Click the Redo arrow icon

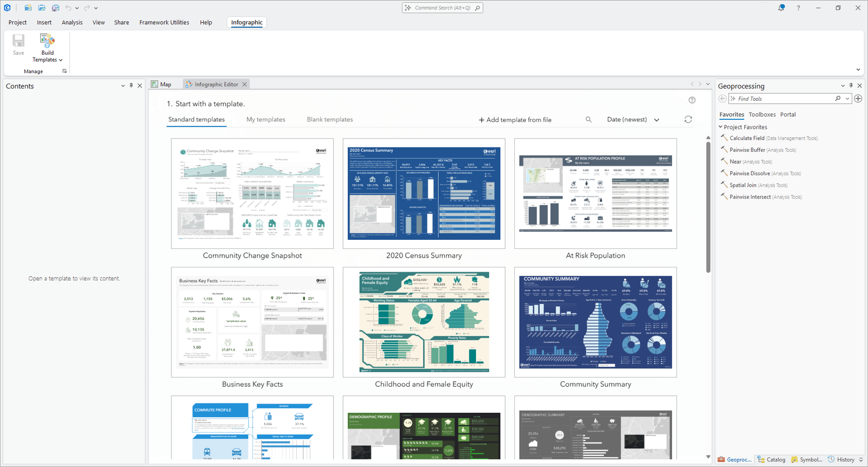click(x=87, y=8)
